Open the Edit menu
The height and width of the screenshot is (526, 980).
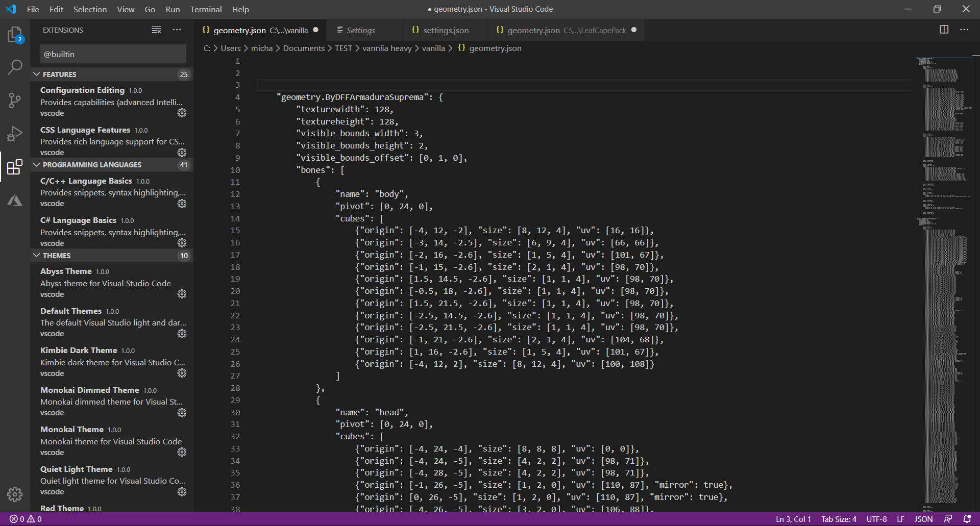[56, 9]
